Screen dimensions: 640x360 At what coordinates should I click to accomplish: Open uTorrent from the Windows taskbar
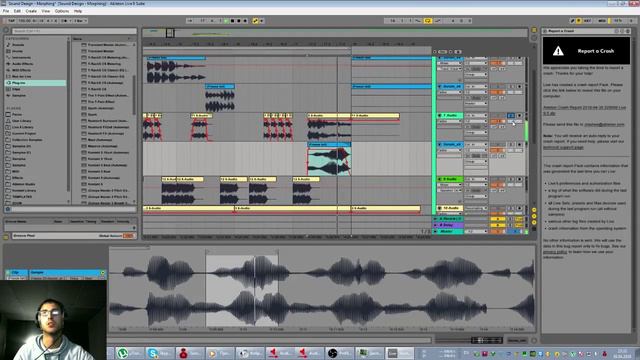click(128, 353)
